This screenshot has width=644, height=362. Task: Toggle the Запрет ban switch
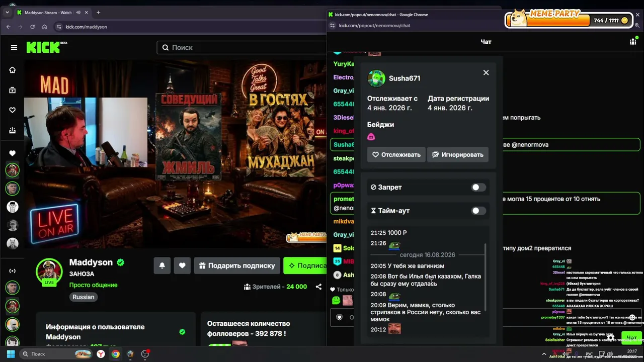click(x=478, y=187)
